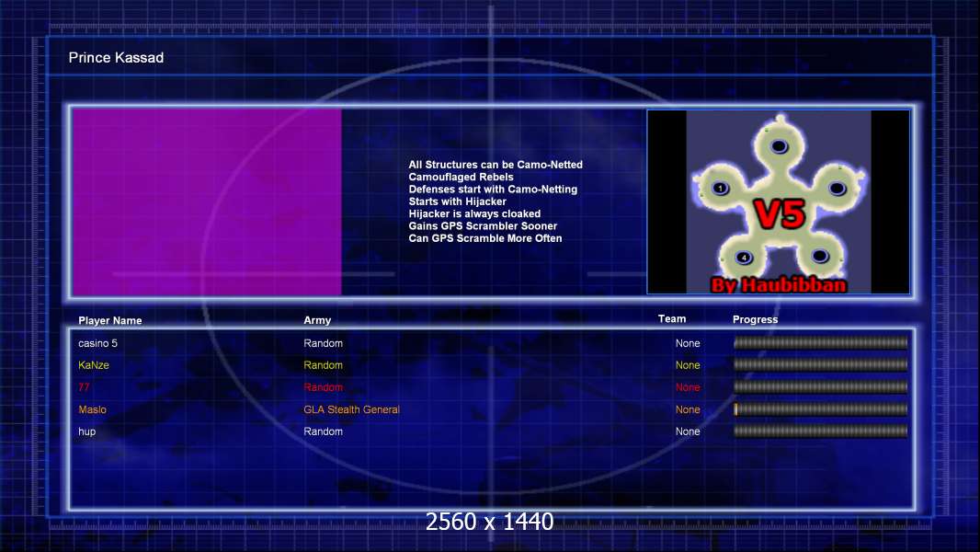Click casino 5's loading progress bar

coord(820,342)
